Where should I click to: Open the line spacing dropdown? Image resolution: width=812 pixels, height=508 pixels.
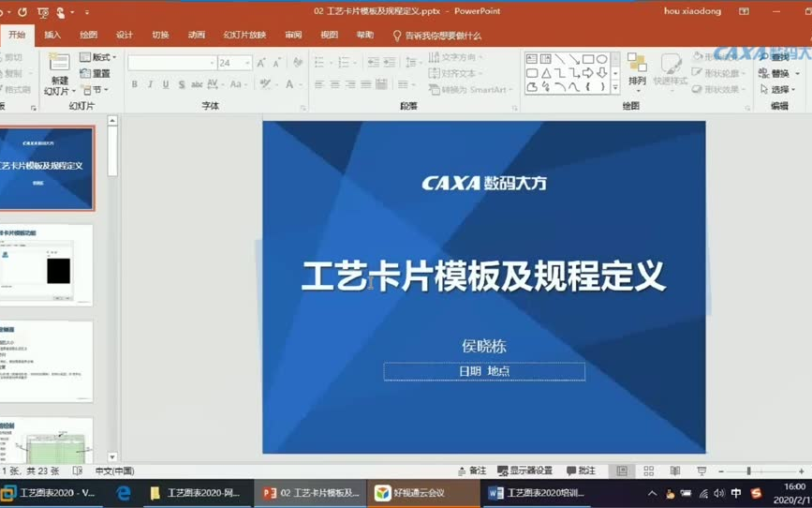tap(413, 63)
